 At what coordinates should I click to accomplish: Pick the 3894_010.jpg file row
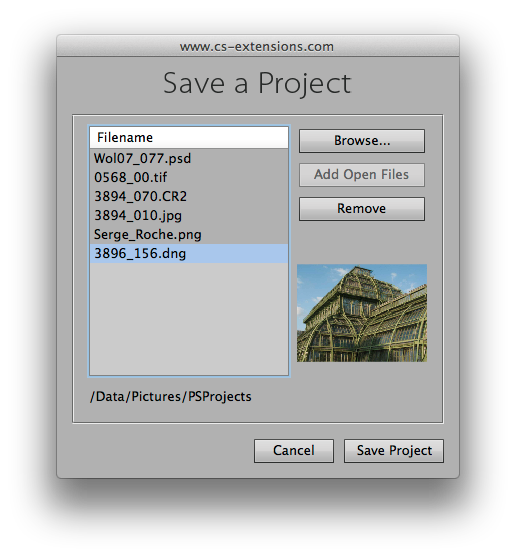click(189, 215)
